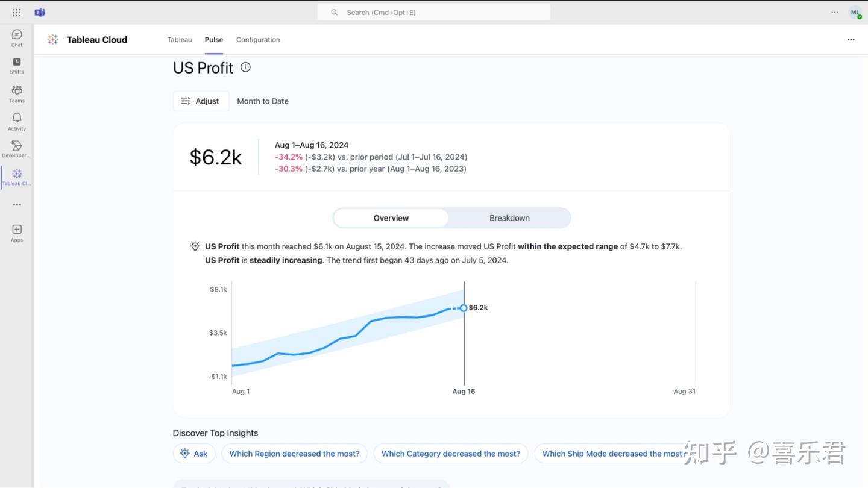Select the Tableau Cloud sidebar app
The height and width of the screenshot is (488, 868).
point(17,177)
